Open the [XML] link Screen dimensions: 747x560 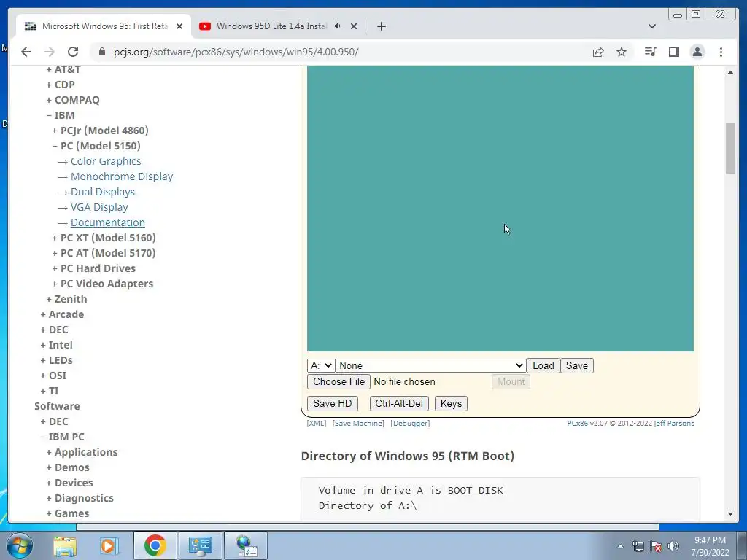317,424
